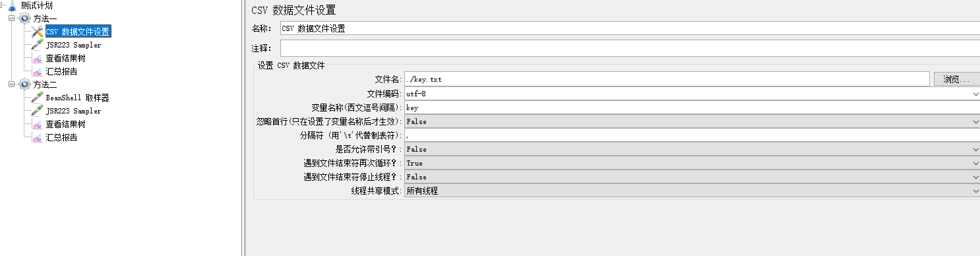980x256 pixels.
Task: Click 查看结果树 listener icon under 方法一
Action: (38, 58)
